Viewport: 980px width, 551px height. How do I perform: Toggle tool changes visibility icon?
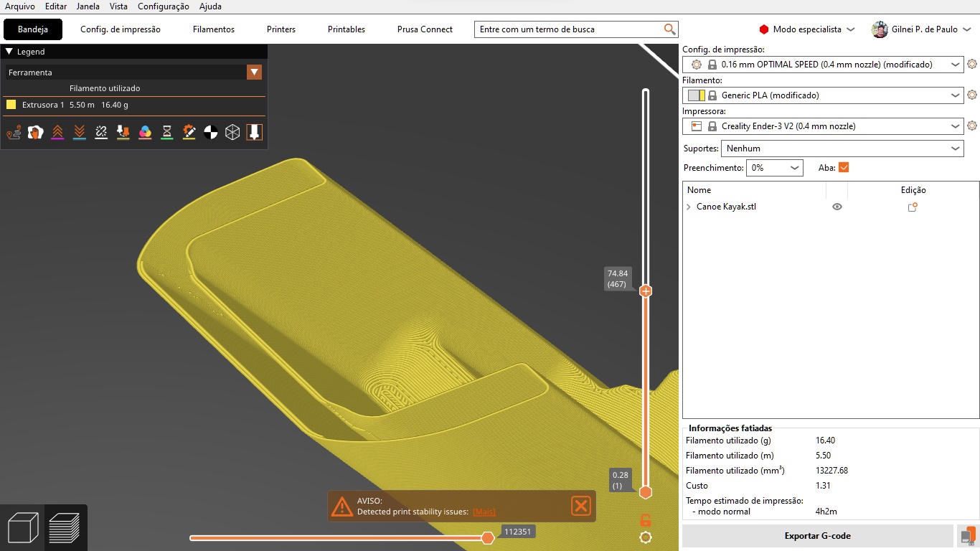pos(123,132)
